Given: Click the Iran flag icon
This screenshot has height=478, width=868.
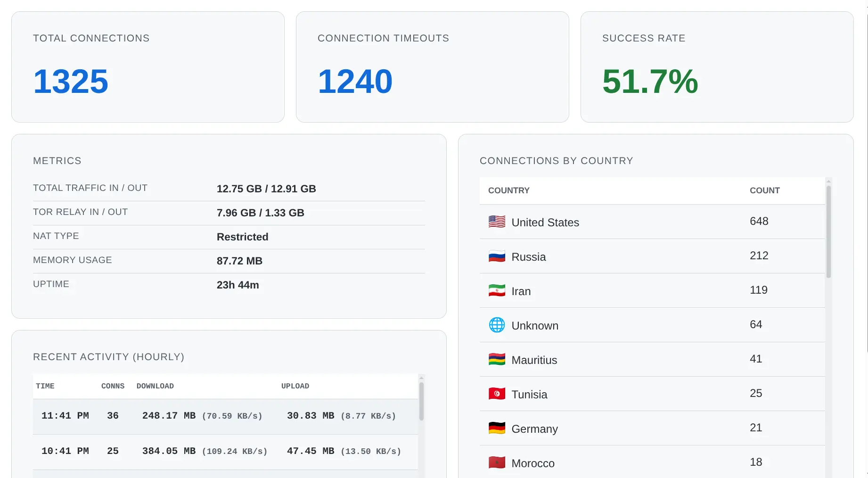Looking at the screenshot, I should coord(497,290).
